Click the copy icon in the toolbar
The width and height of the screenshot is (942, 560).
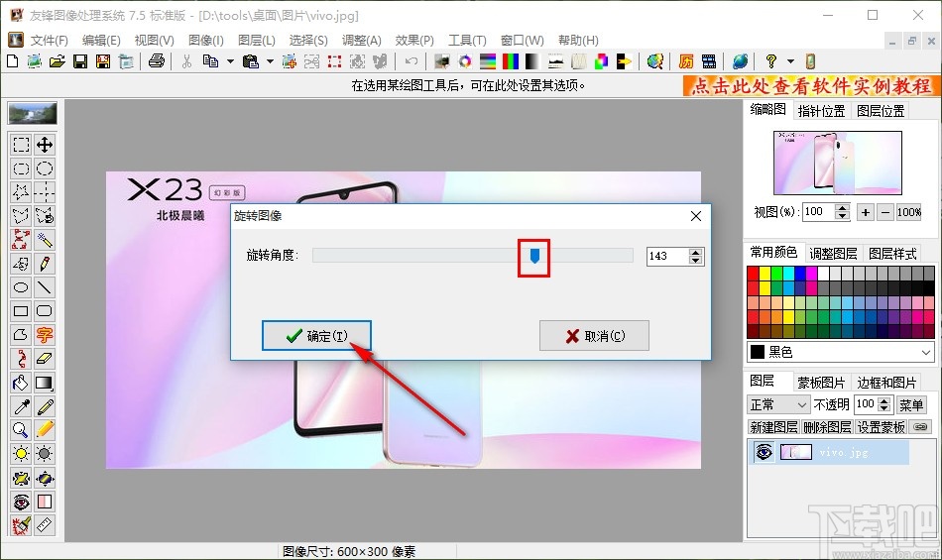[210, 61]
